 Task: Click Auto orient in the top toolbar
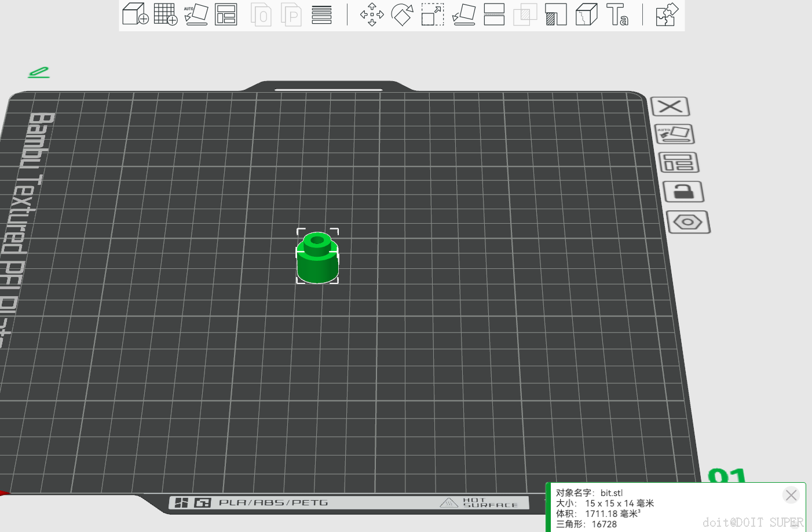pos(196,14)
